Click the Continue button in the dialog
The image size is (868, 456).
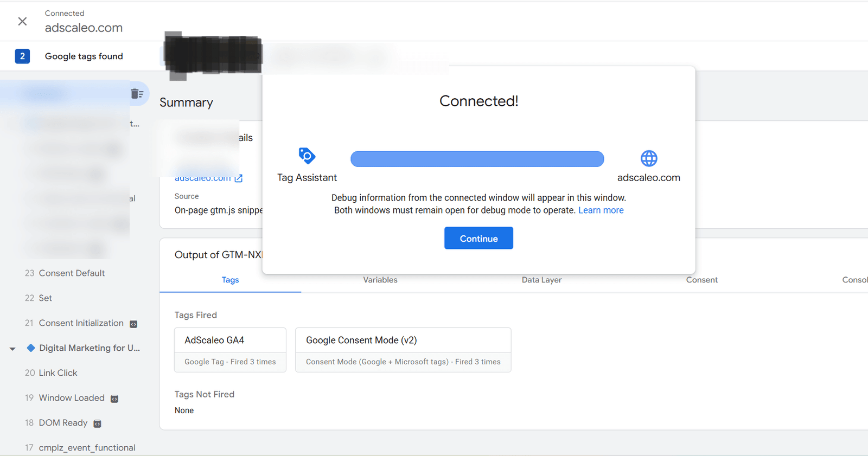tap(478, 238)
